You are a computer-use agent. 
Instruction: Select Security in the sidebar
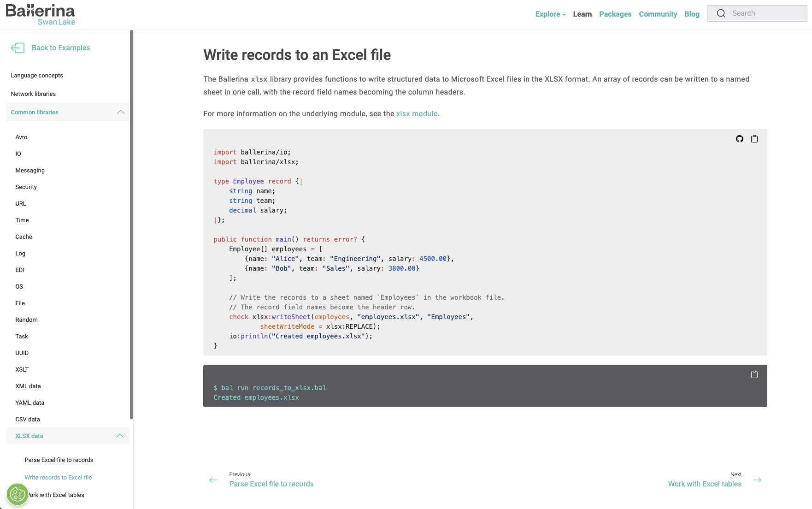click(26, 187)
